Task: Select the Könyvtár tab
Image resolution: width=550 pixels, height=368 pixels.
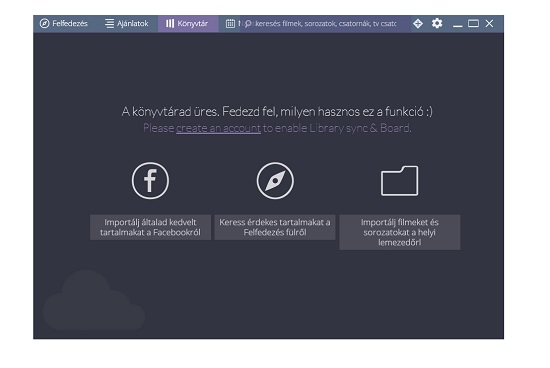Action: point(188,24)
